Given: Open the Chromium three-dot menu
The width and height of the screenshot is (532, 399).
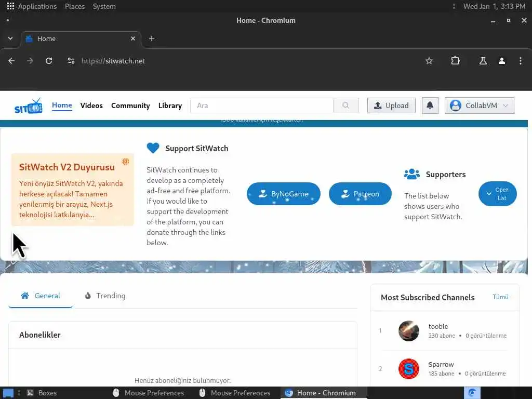Looking at the screenshot, I should point(521,61).
